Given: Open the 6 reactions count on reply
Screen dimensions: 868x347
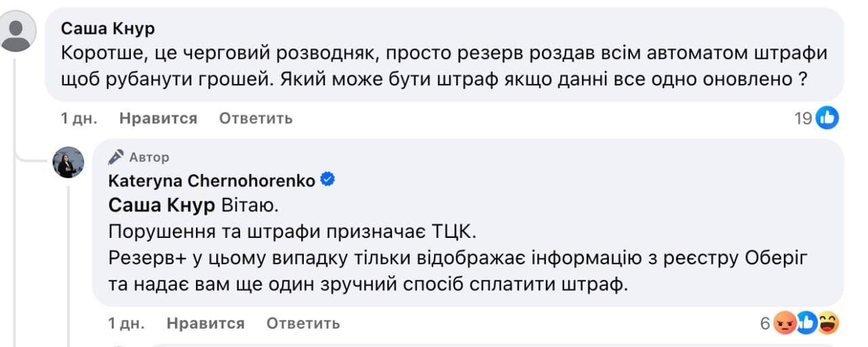Looking at the screenshot, I should (x=765, y=323).
